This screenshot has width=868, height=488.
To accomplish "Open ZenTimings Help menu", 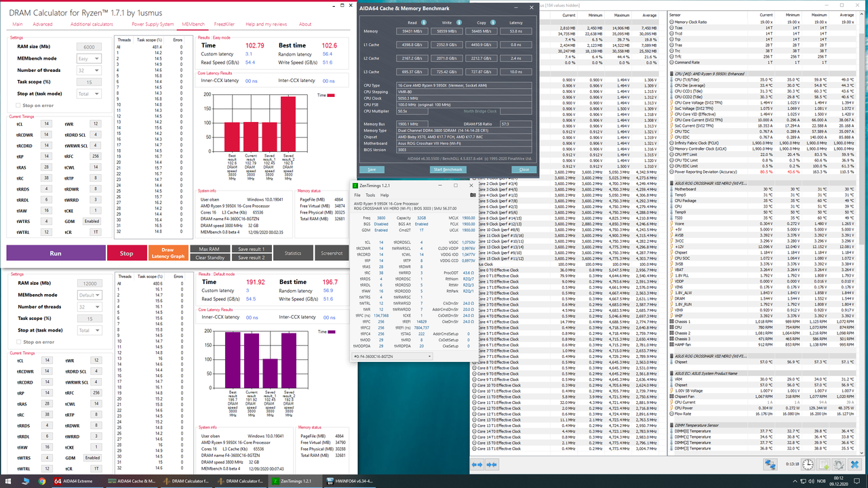I will click(x=384, y=195).
